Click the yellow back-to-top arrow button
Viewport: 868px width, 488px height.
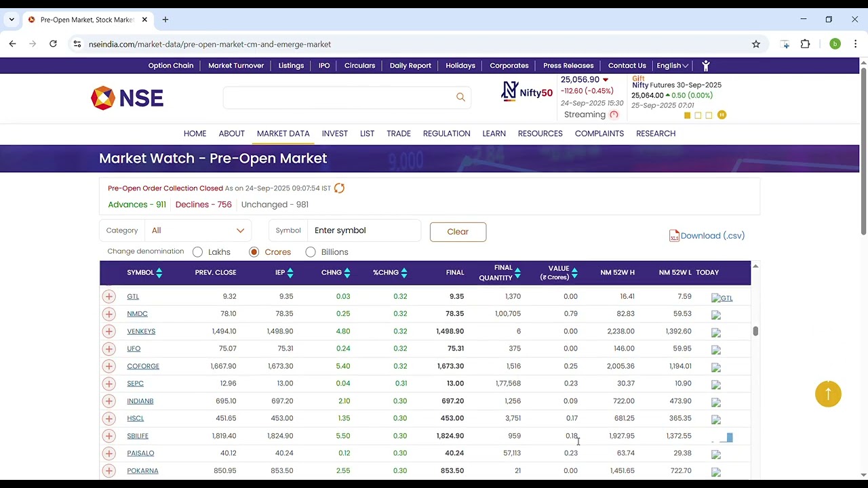tap(828, 394)
